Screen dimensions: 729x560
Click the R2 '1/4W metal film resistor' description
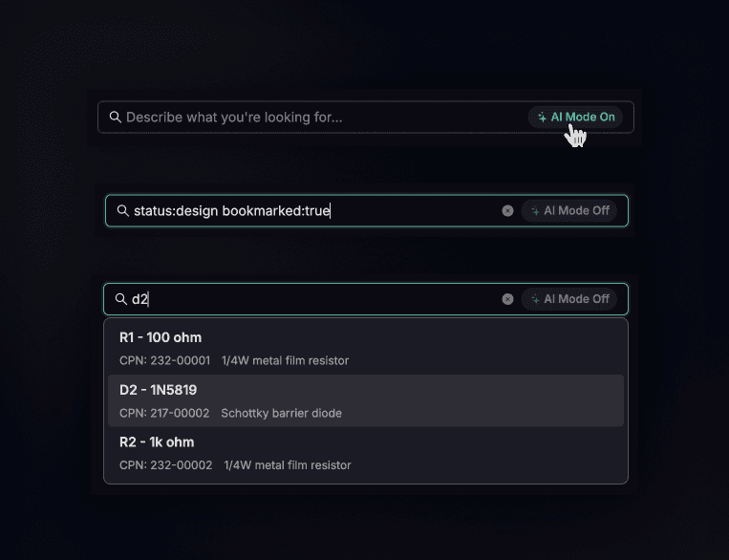pyautogui.click(x=287, y=465)
